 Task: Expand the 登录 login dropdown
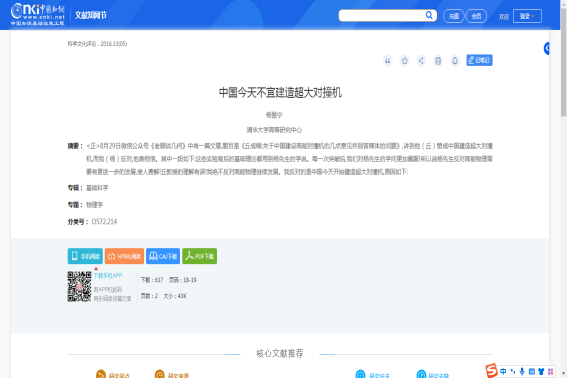tap(527, 16)
